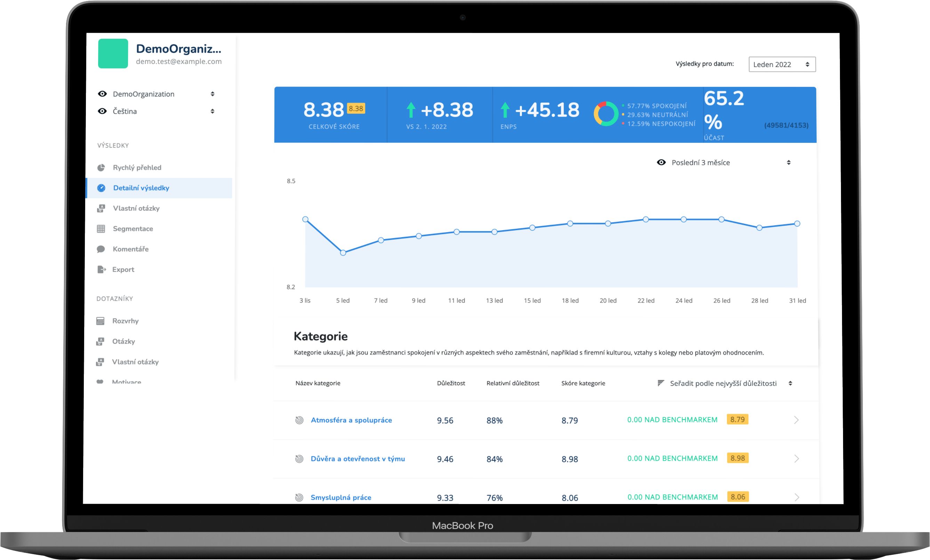Click the yellow 8.98 benchmark badge

(738, 458)
